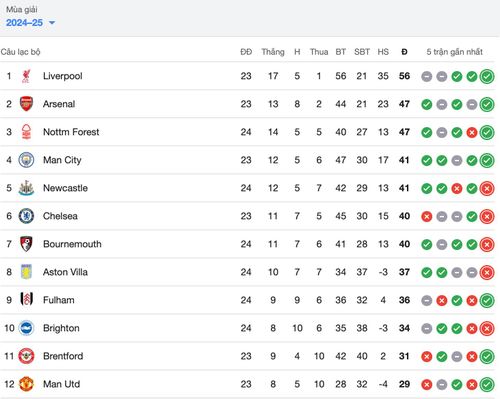Click the Newcastle club crest
This screenshot has width=500, height=399.
26,188
